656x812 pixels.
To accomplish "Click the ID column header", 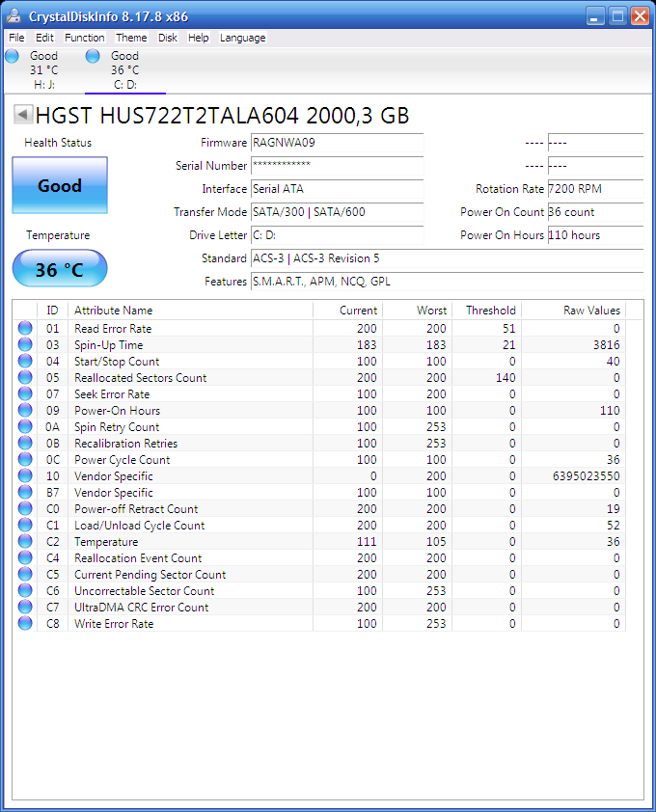I will (52, 311).
